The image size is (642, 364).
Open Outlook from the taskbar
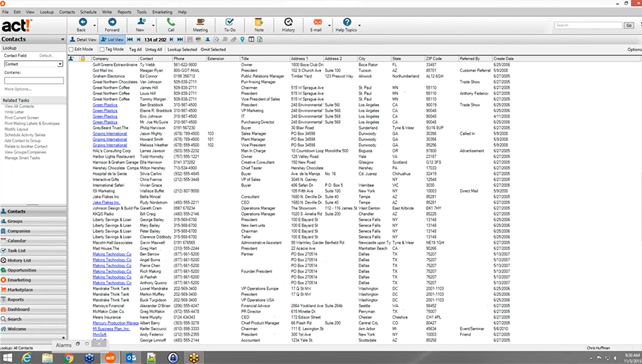point(132,358)
